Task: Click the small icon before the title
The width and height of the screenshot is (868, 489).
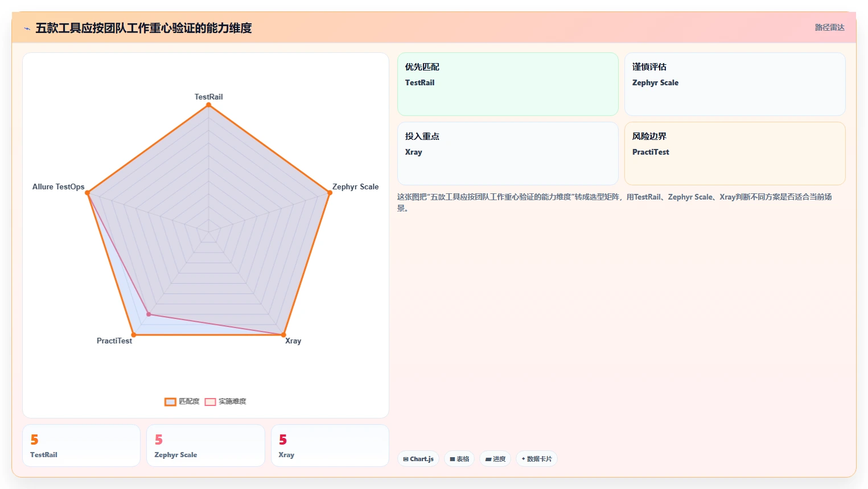Action: click(x=27, y=28)
